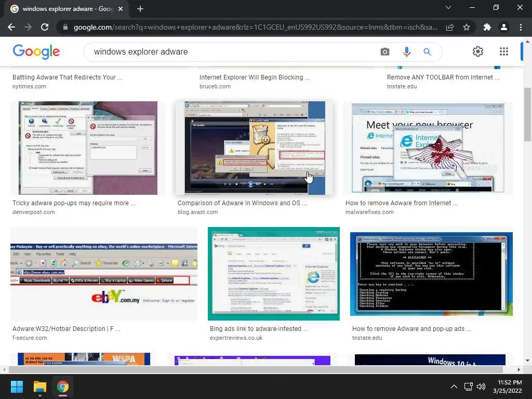Open the Chrome profile avatar
Screen dimensions: 532x399
tap(504, 27)
